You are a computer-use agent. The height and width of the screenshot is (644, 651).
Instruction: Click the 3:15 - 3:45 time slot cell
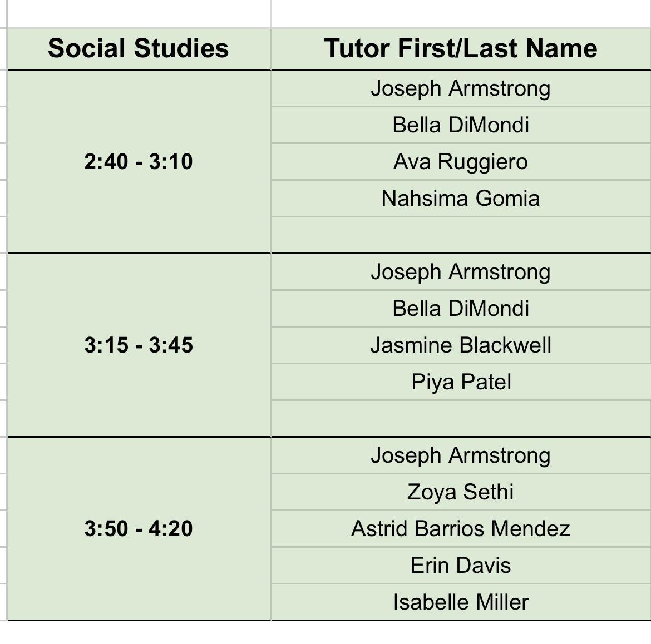pos(139,345)
